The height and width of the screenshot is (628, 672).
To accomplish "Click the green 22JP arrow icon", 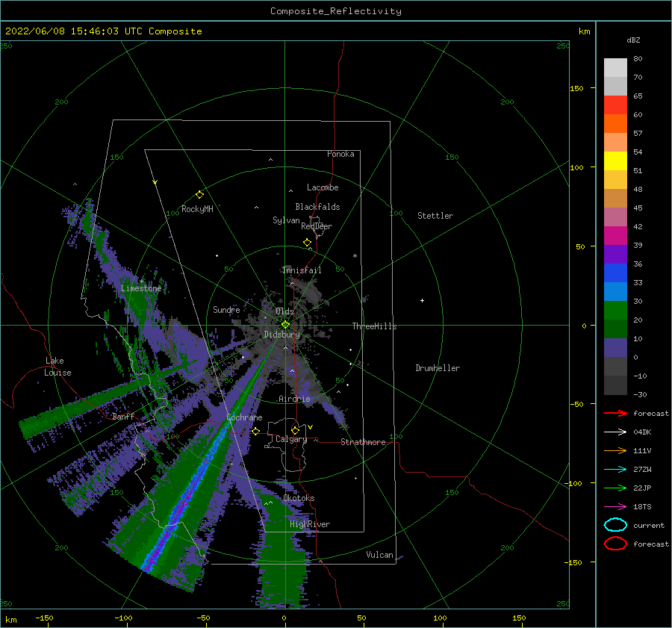I will pyautogui.click(x=615, y=488).
